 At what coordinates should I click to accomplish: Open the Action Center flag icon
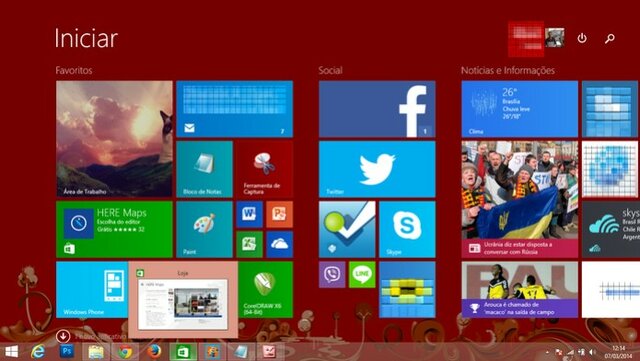[558, 352]
